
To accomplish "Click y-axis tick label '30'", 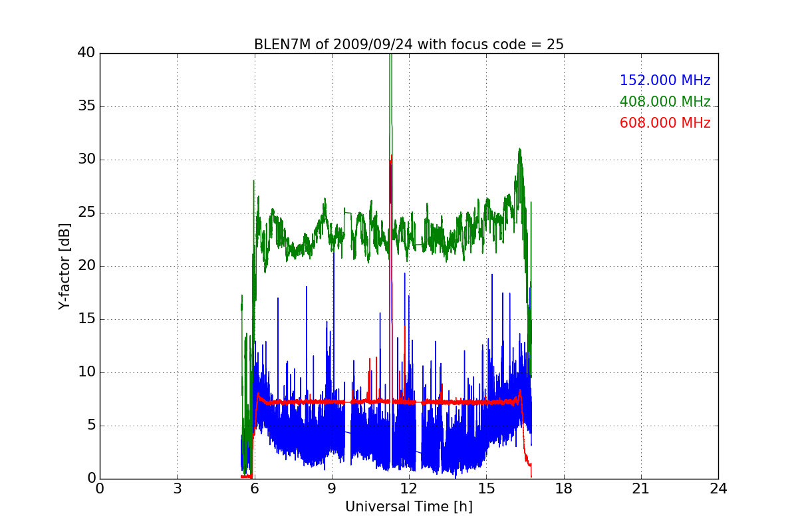I will 86,160.
